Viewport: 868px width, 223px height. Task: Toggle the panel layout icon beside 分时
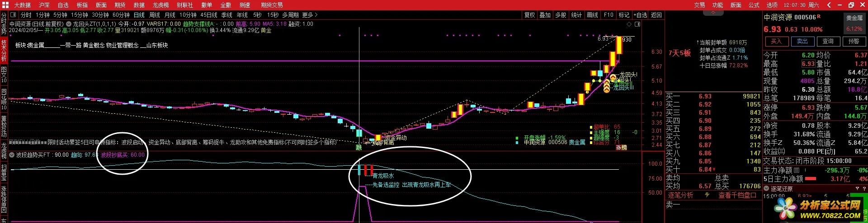pos(13,15)
